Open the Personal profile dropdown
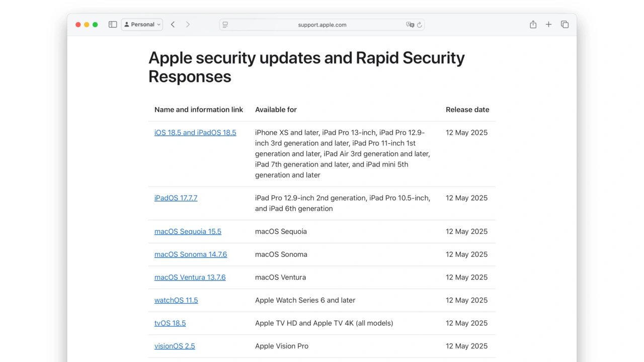The height and width of the screenshot is (362, 644). click(142, 25)
